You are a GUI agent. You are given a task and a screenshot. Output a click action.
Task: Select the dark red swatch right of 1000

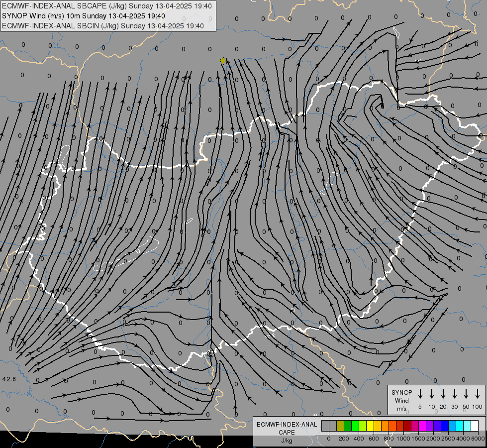pyautogui.click(x=408, y=426)
